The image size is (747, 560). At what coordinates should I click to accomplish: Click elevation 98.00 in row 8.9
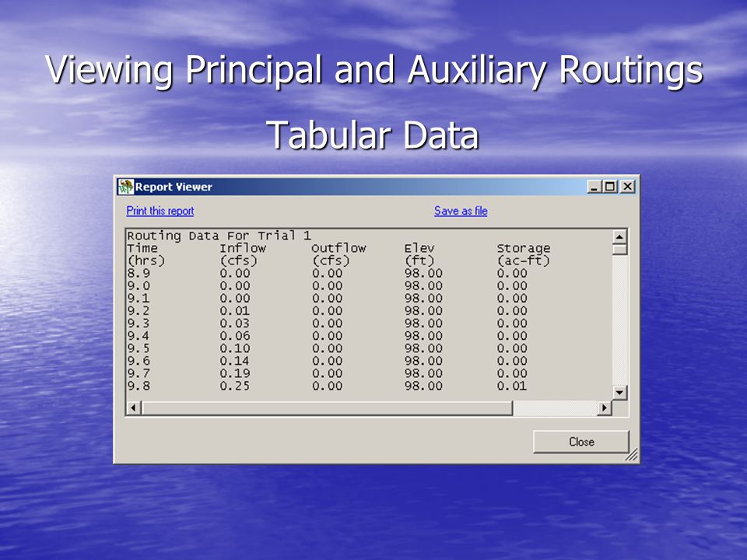coord(423,273)
